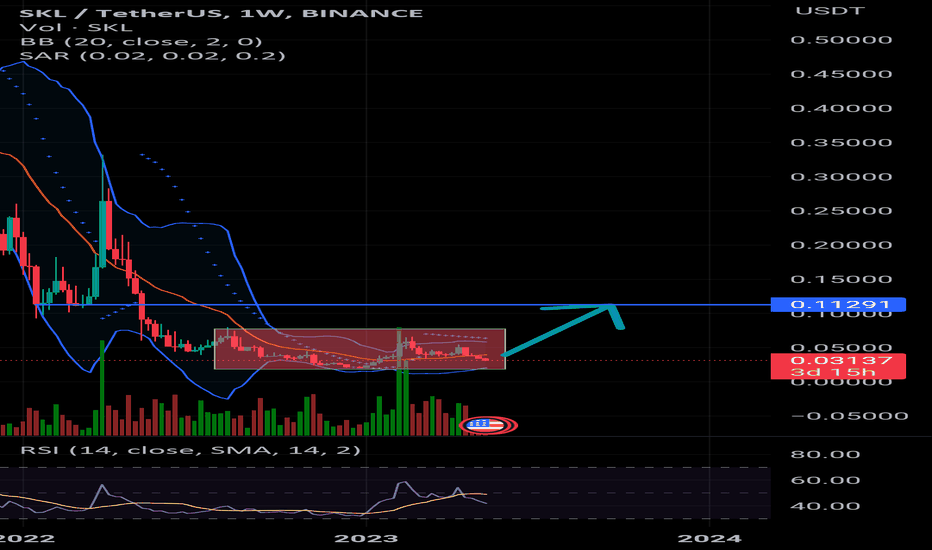Click the USDT currency label
Screen dimensions: 932x550
pos(830,10)
